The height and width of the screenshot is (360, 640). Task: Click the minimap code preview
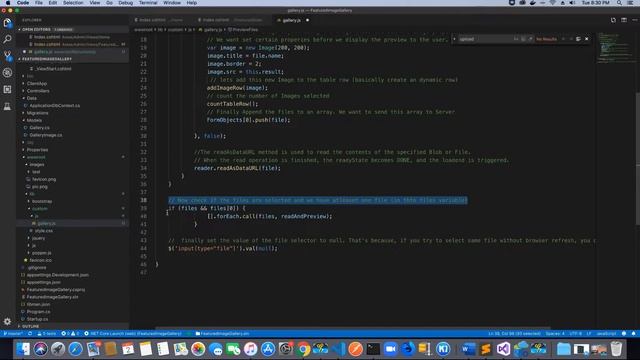click(x=616, y=48)
